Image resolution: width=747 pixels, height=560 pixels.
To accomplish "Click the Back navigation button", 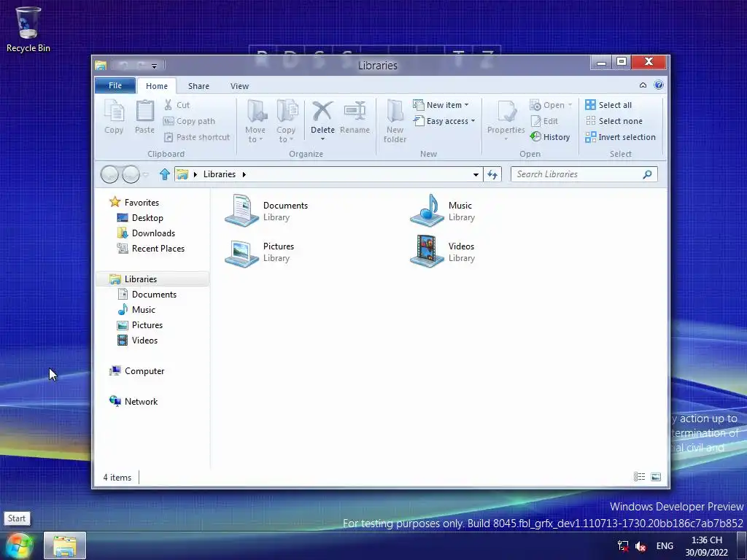I will (x=109, y=175).
